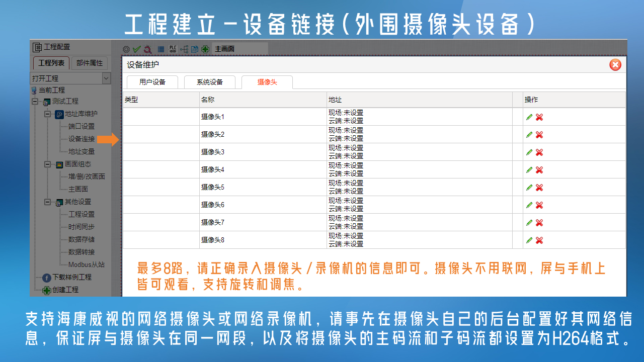Viewport: 644px width, 362px height.
Task: Switch to the 系统设备 tab
Action: pos(210,82)
